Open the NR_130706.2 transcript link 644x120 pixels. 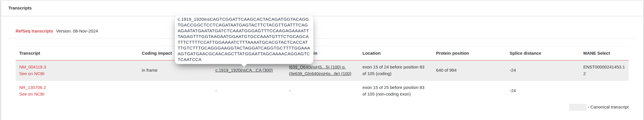tap(32, 87)
